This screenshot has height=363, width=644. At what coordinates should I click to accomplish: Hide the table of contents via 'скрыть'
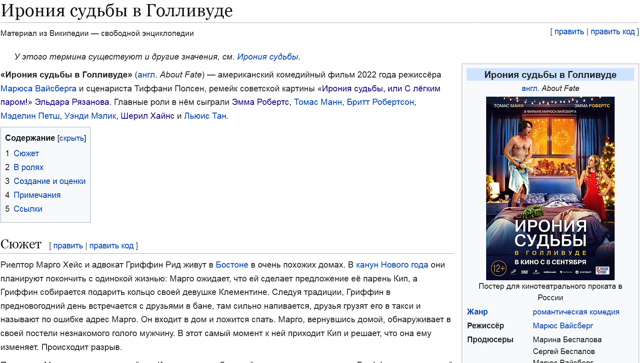(x=72, y=138)
